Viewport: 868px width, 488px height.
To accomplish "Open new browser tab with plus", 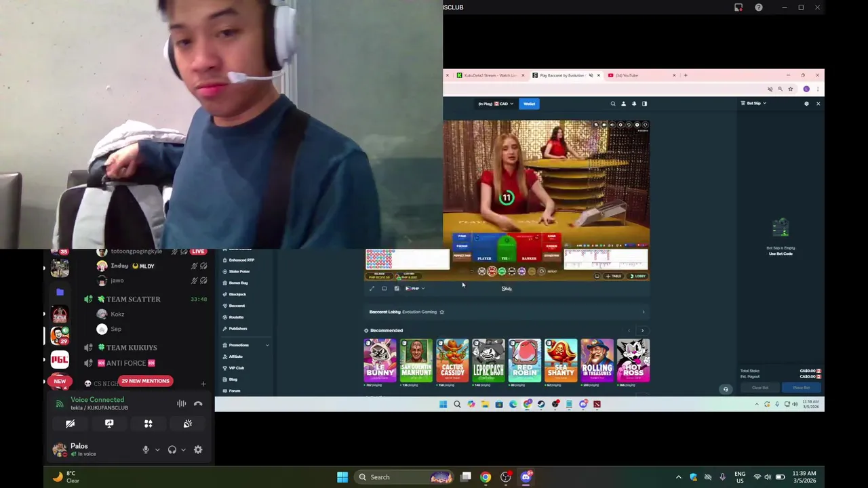I will pyautogui.click(x=686, y=75).
